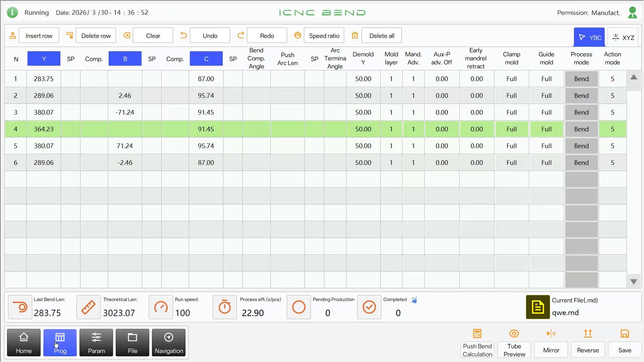Viewport: 644px width, 362px height.
Task: Open the Prog tab
Action: [x=60, y=343]
